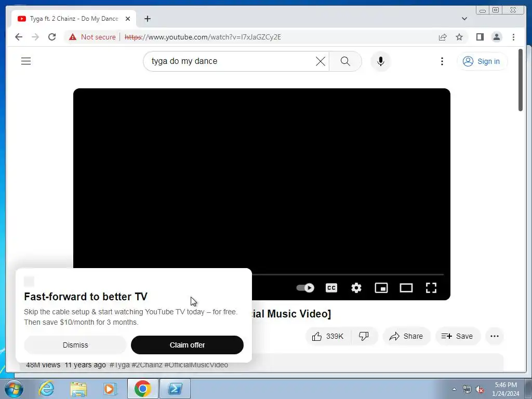Viewport: 532px width, 399px height.
Task: View the Not secure site warning
Action: click(x=92, y=37)
